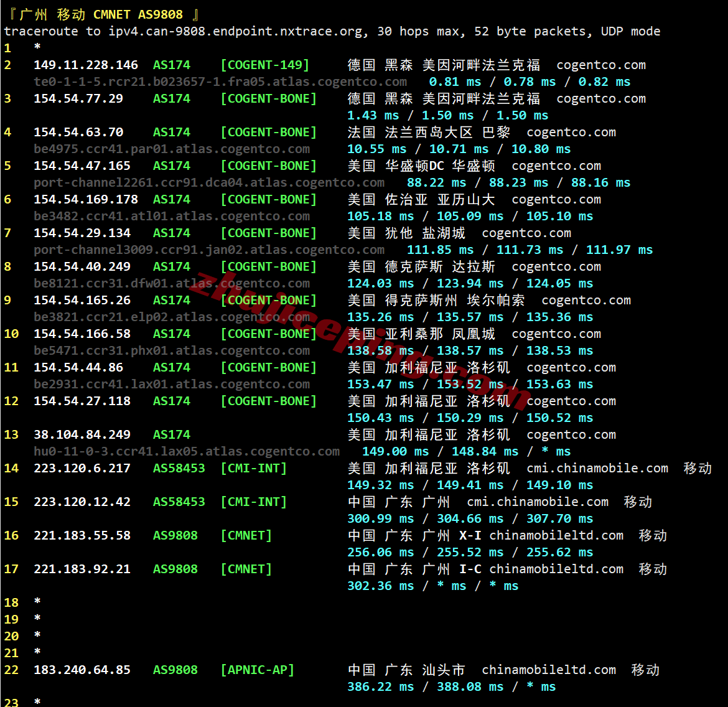
Task: Click the [CMI-INT] tag on hop 14
Action: pos(254,468)
